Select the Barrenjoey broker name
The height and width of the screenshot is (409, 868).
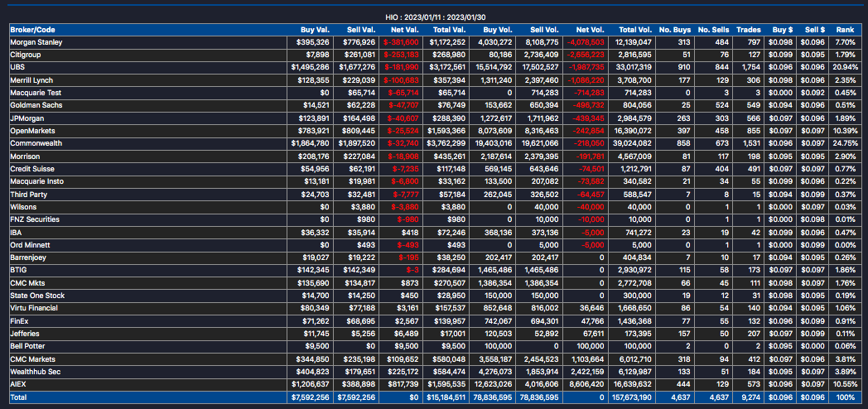coord(28,257)
